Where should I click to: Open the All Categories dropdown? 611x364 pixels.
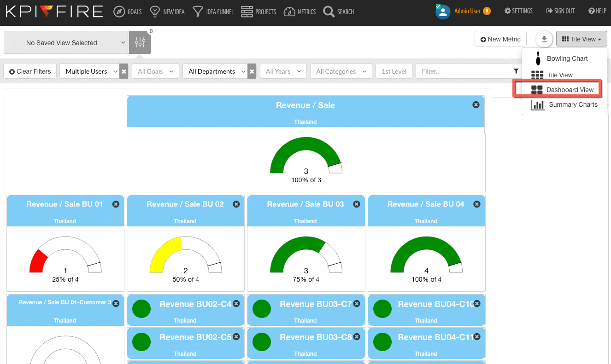pyautogui.click(x=341, y=71)
